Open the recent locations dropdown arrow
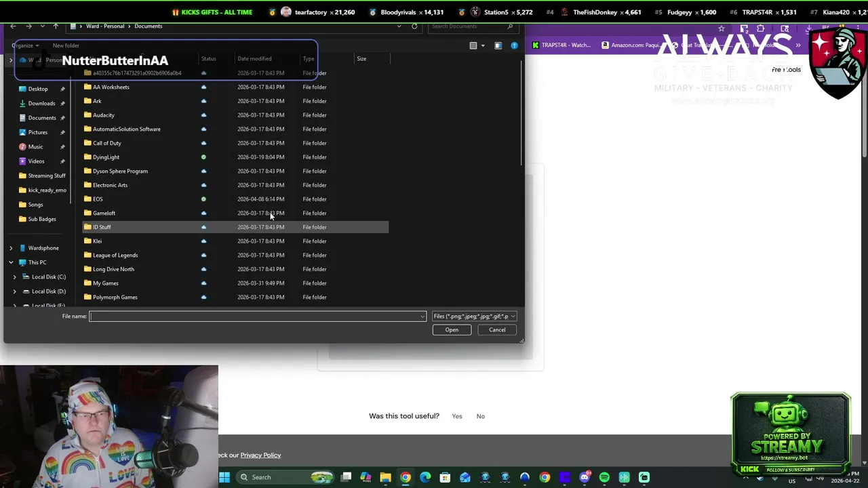Screen dimensions: 868x488 (x=42, y=26)
